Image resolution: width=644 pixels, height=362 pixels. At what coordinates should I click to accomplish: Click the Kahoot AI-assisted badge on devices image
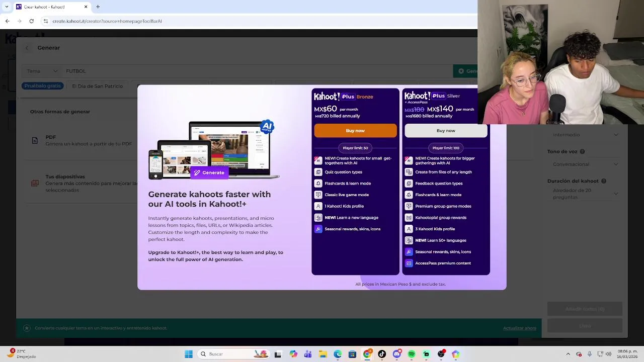click(x=267, y=126)
